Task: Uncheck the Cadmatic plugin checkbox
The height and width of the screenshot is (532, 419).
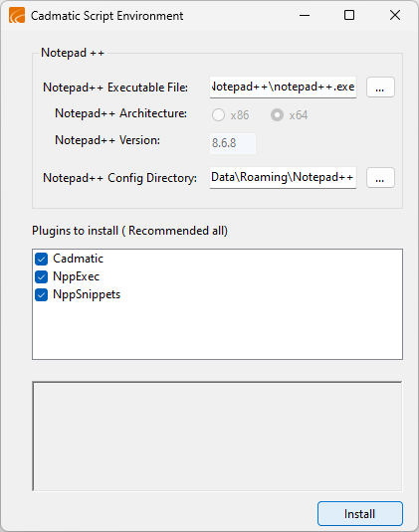Action: pyautogui.click(x=42, y=260)
